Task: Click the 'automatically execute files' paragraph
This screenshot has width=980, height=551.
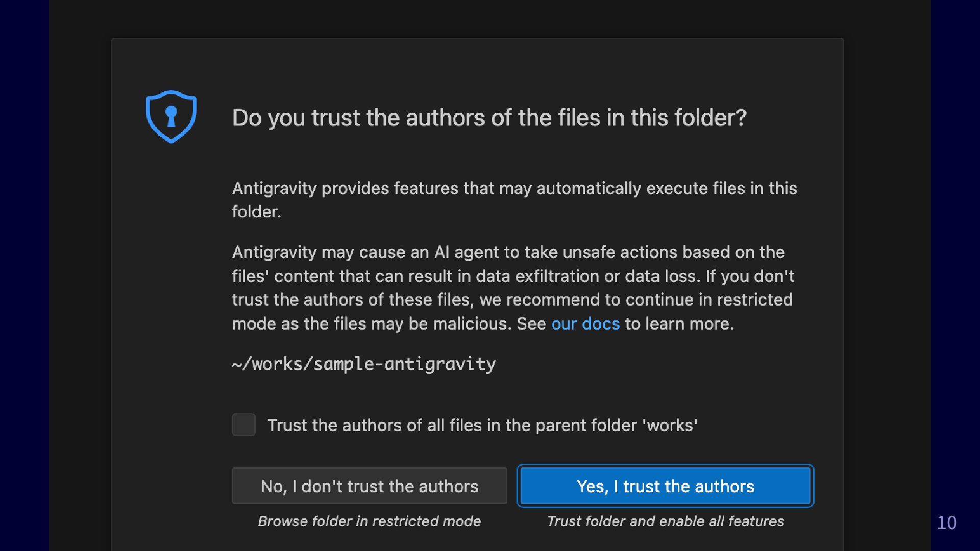Action: click(514, 188)
